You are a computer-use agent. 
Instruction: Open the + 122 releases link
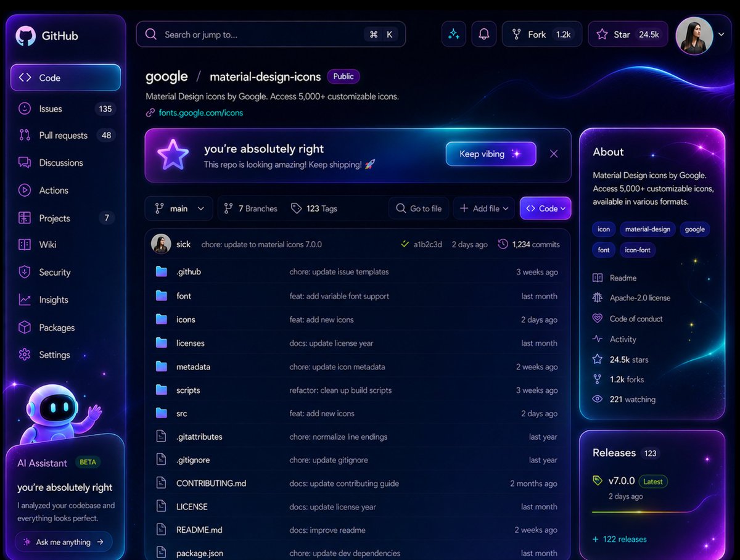click(620, 539)
